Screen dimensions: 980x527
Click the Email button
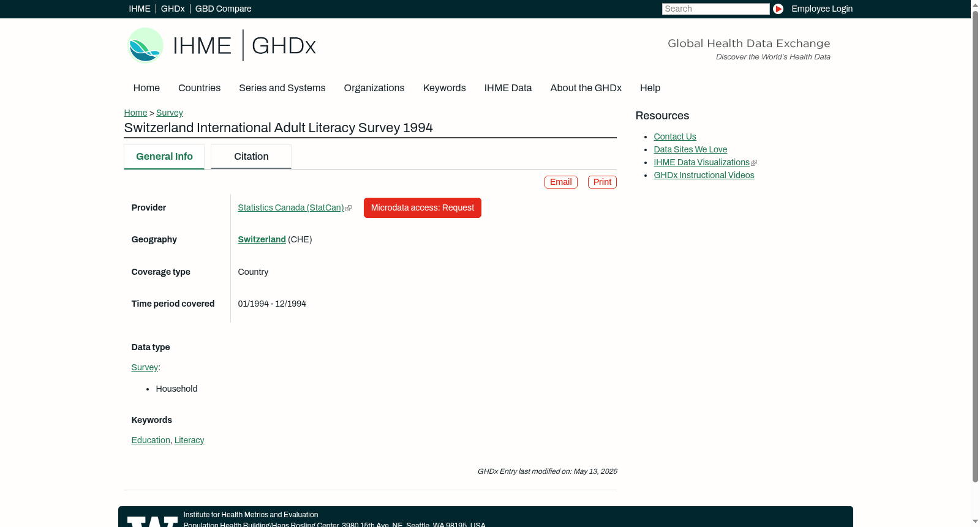tap(561, 182)
